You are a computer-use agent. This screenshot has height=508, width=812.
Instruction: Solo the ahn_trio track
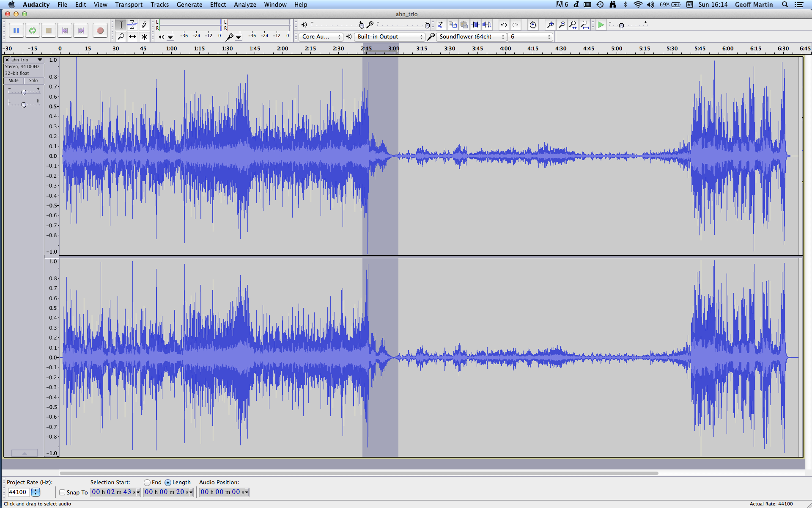33,80
